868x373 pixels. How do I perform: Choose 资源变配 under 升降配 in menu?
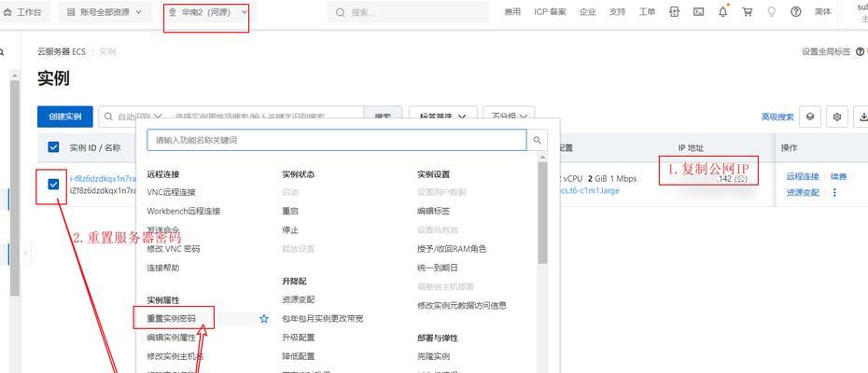(298, 299)
